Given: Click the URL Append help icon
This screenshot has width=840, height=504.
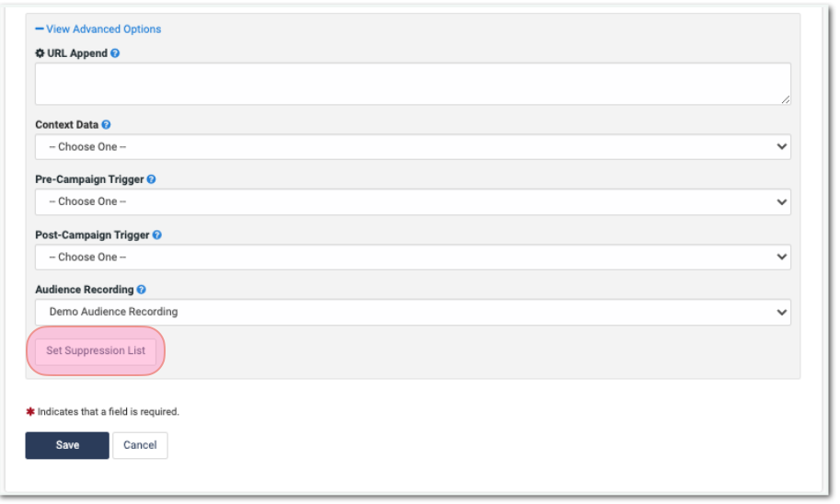Looking at the screenshot, I should point(115,53).
